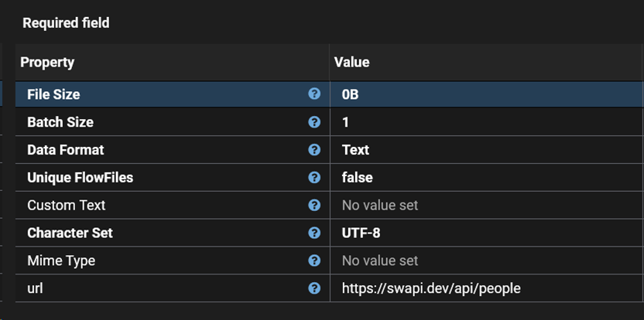Edit the File Size value 0B
Image resolution: width=644 pixels, height=320 pixels.
click(x=351, y=94)
